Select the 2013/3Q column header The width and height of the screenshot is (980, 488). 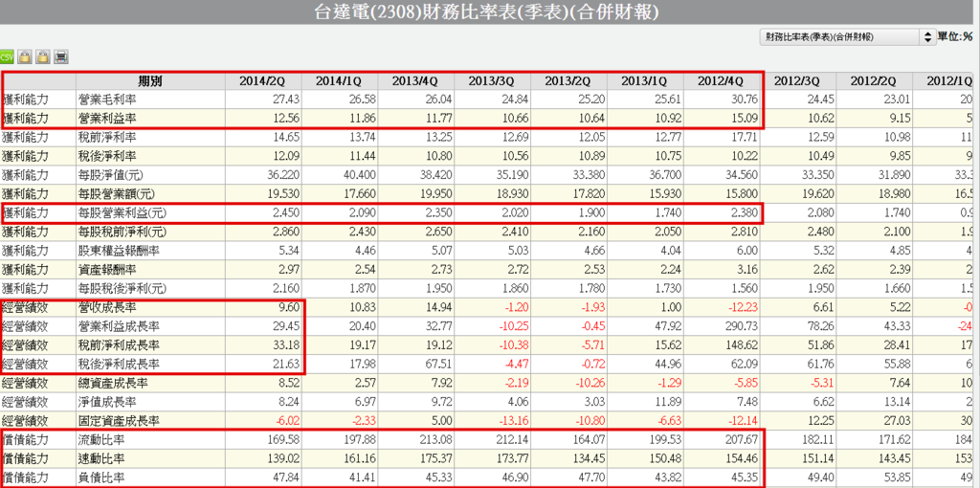tap(492, 81)
